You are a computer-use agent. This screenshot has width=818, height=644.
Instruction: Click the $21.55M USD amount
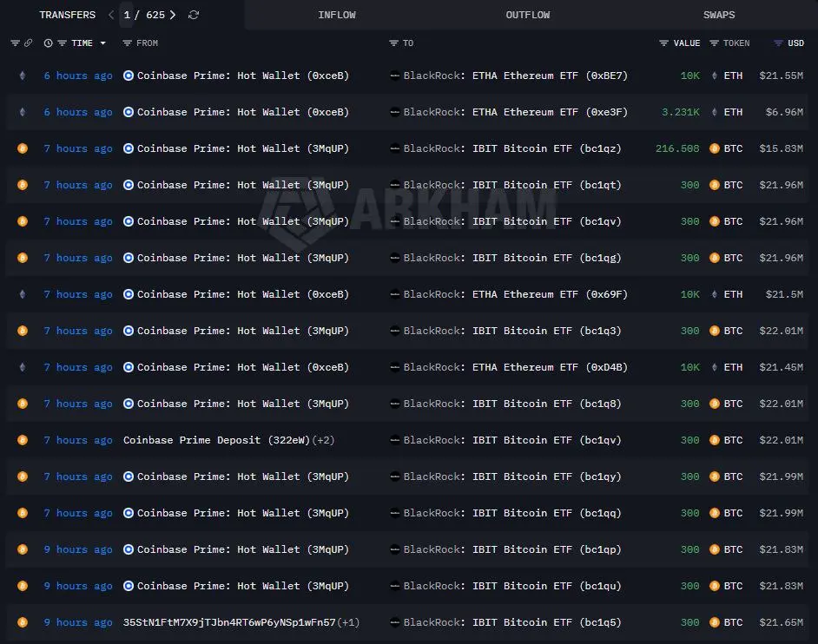click(781, 76)
